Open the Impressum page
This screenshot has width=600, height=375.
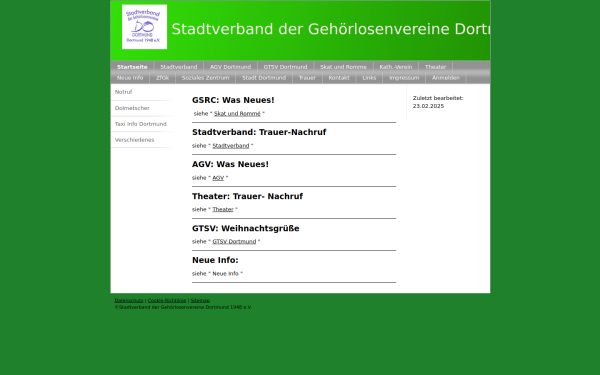click(404, 78)
